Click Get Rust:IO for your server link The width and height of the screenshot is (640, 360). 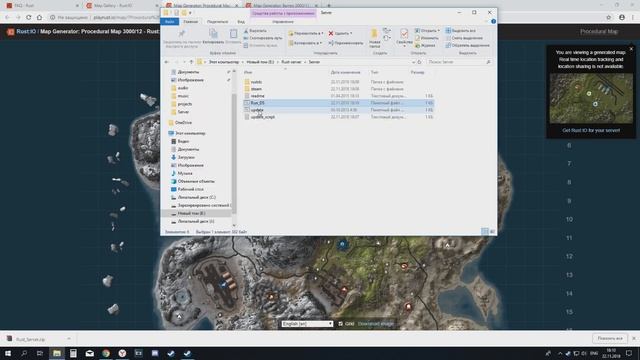point(591,130)
